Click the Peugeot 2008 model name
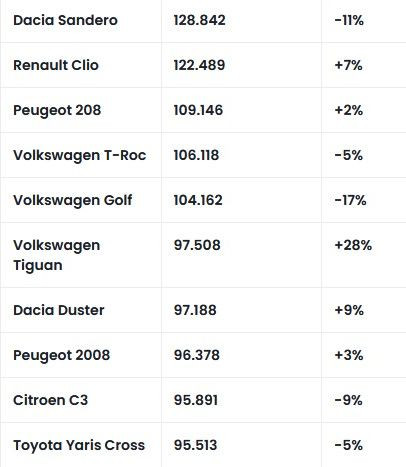Screen dimensions: 406x467 click(x=61, y=355)
